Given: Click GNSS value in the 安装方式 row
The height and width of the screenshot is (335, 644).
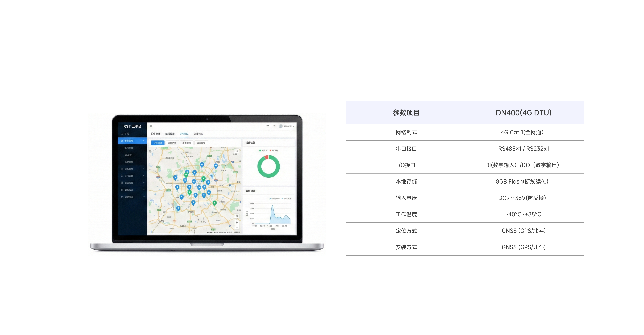Looking at the screenshot, I should pos(523,247).
